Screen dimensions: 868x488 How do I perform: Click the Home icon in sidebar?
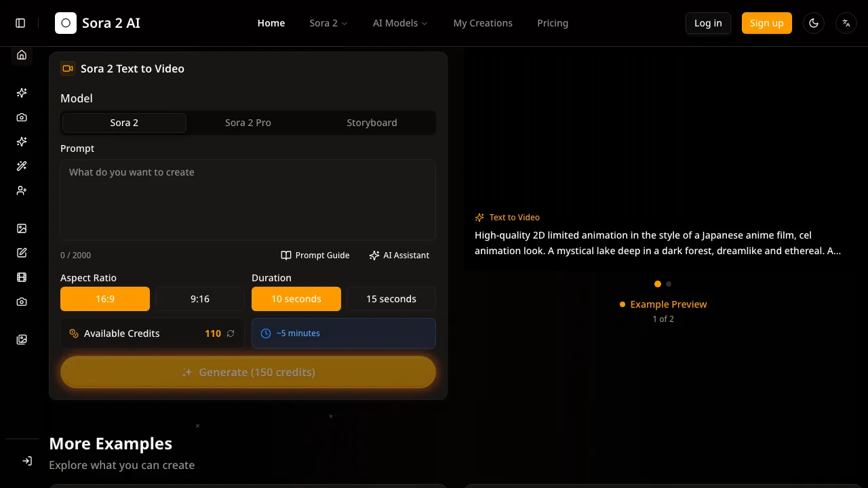pyautogui.click(x=22, y=55)
